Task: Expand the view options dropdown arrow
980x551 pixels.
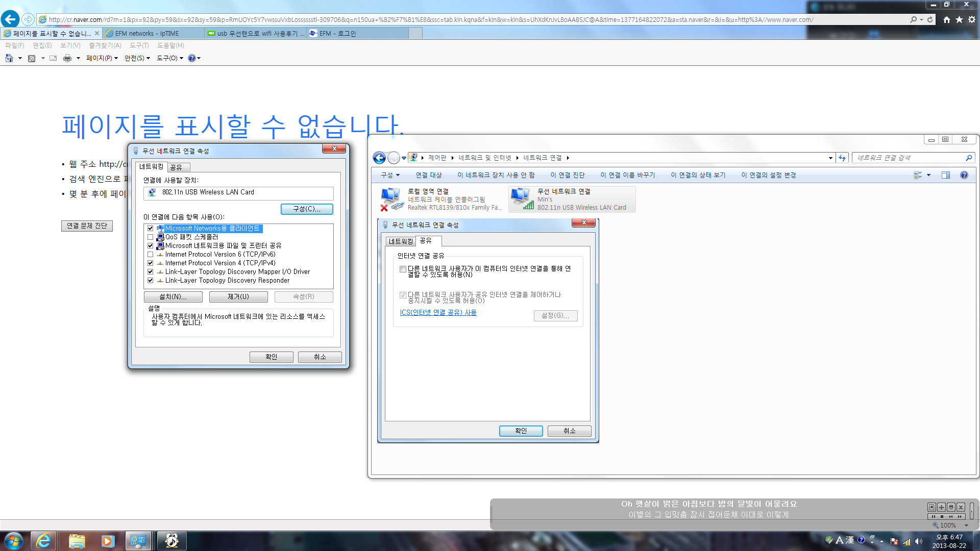Action: click(928, 175)
